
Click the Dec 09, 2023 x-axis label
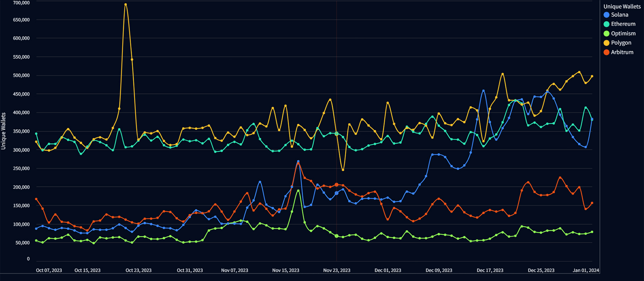click(x=439, y=270)
